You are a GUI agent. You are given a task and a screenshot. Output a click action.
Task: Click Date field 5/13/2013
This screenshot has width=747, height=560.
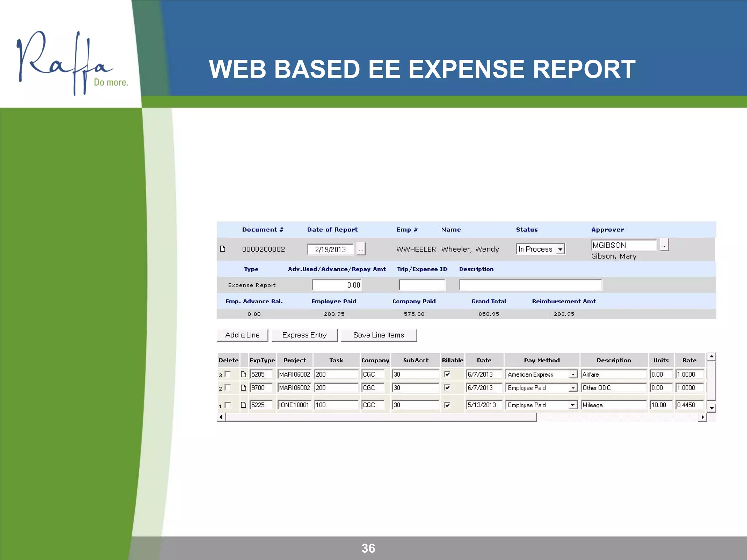tap(484, 405)
